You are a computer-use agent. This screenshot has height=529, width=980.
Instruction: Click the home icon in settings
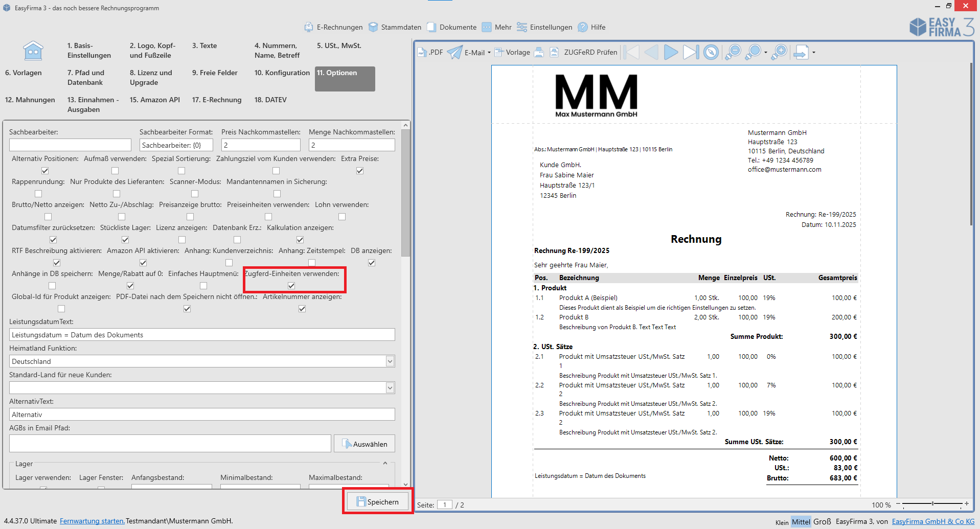(x=33, y=51)
